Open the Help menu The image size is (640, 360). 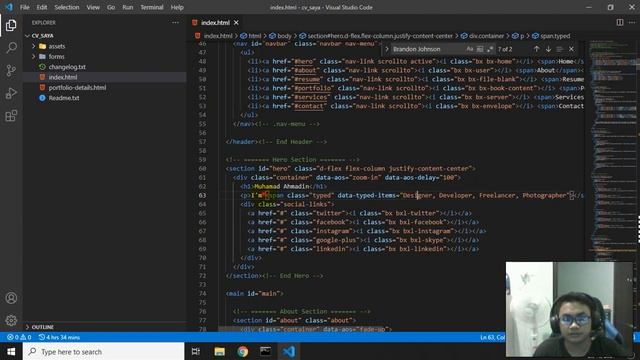coord(177,7)
